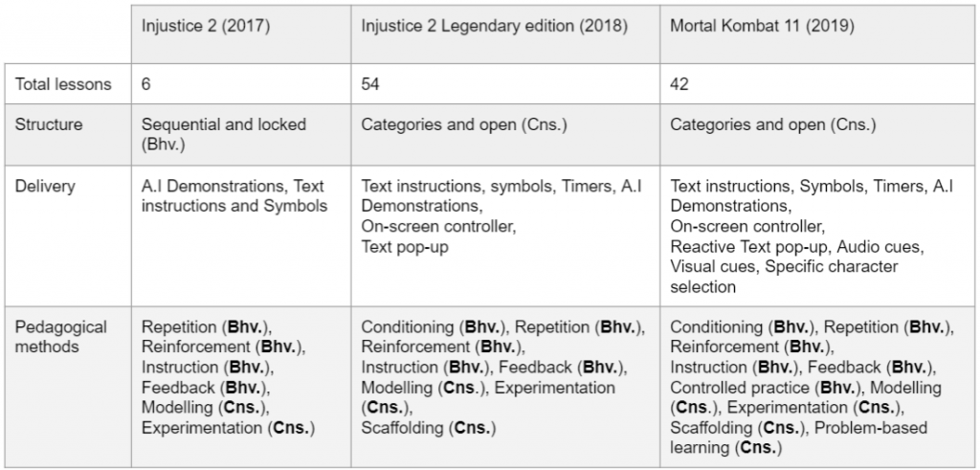
Task: Select the cell with value 54
Action: (370, 84)
